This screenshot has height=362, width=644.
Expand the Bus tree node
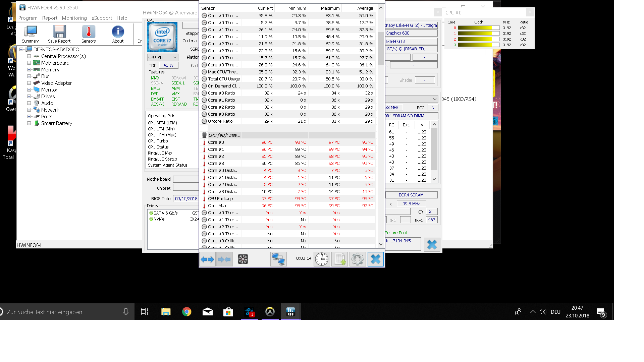[x=29, y=76]
